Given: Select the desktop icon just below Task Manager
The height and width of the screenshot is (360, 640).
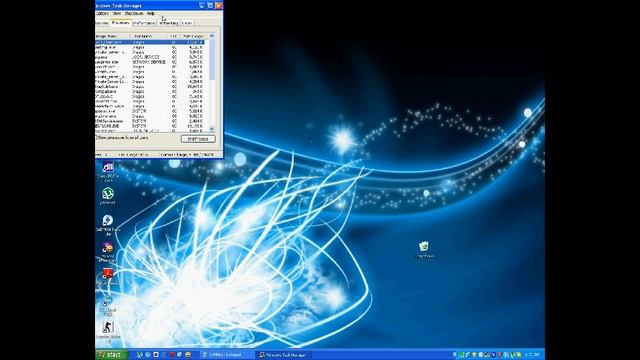Looking at the screenshot, I should [x=108, y=171].
